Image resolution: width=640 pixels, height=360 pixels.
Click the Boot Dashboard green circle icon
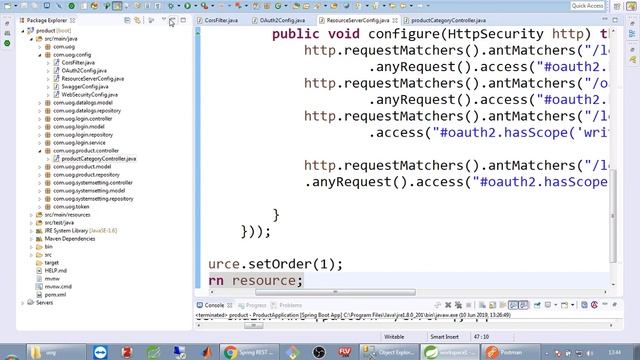click(x=7, y=43)
